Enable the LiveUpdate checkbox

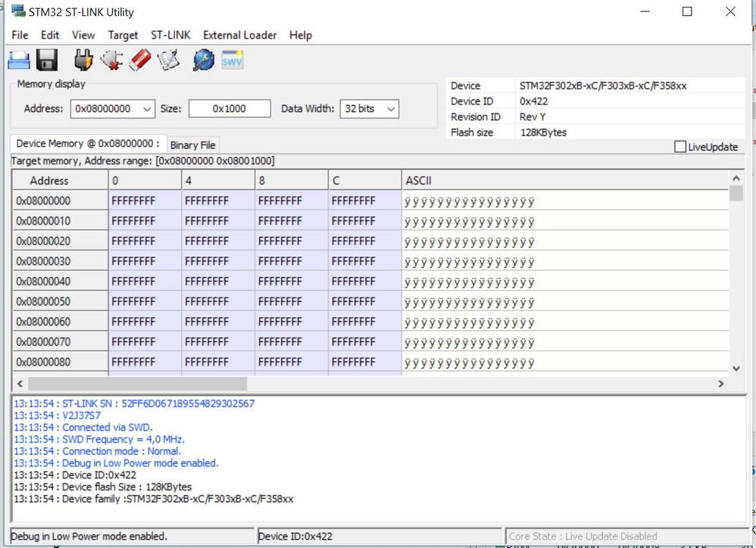click(680, 147)
